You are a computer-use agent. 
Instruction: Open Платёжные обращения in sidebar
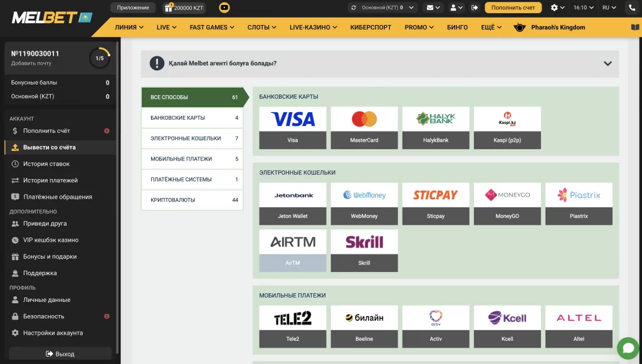pos(60,197)
